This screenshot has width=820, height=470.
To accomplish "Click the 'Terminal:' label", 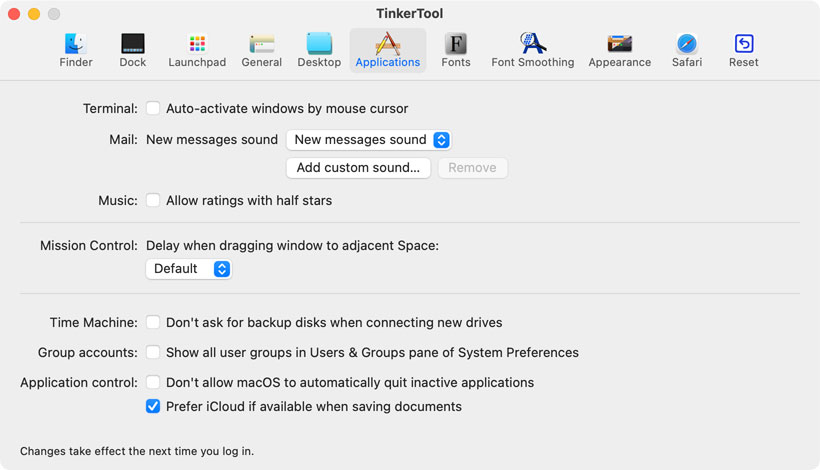I will (110, 109).
